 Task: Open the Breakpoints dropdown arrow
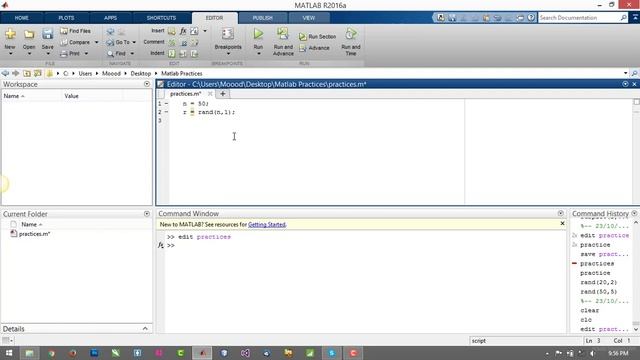coord(228,53)
